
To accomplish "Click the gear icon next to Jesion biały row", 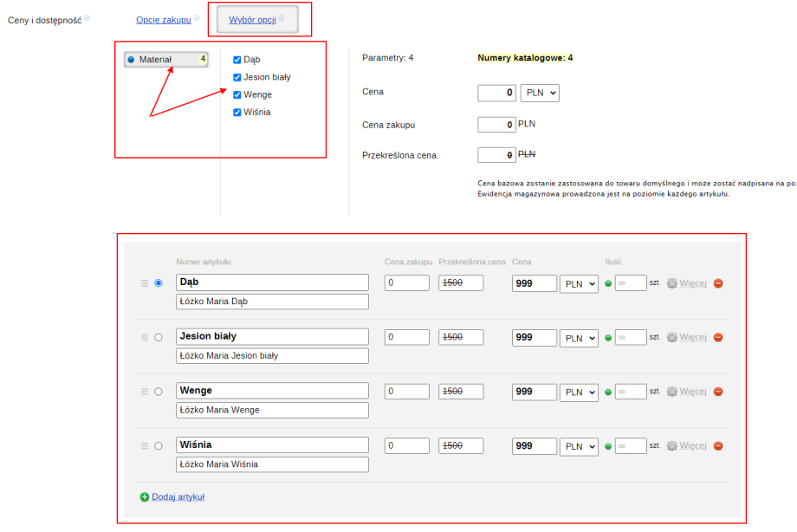I will pyautogui.click(x=671, y=337).
